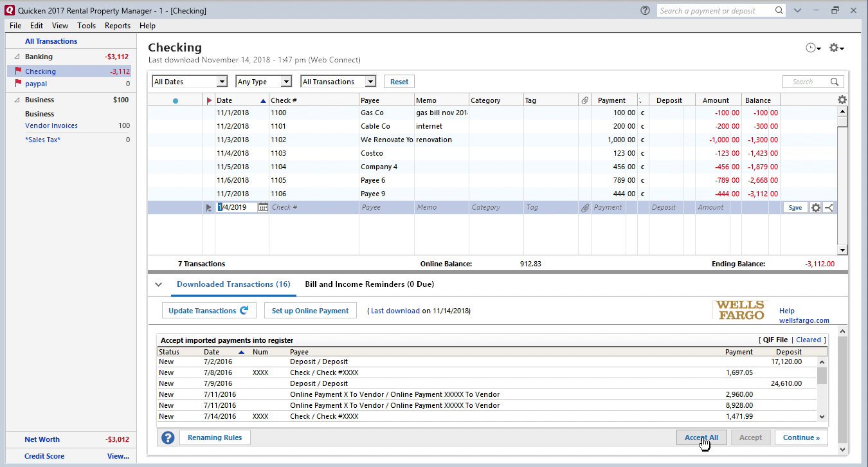Open the account actions gear icon
This screenshot has width=868, height=467.
[x=835, y=48]
